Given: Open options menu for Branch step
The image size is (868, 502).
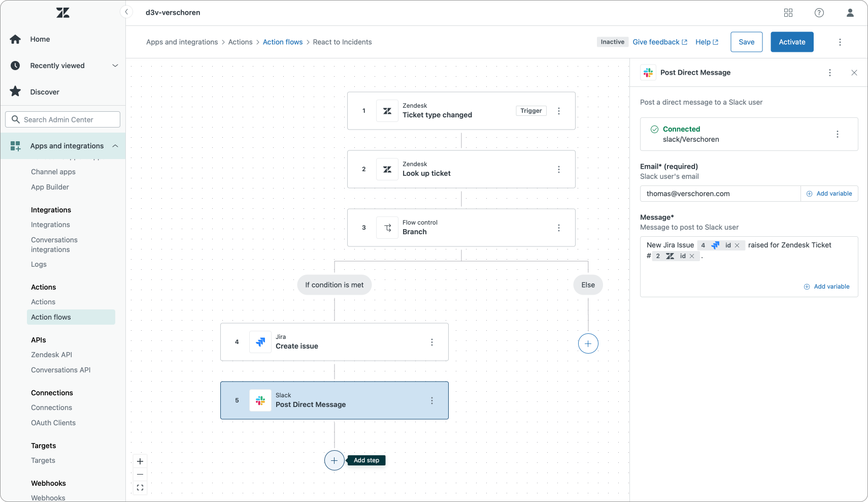Looking at the screenshot, I should pos(559,228).
